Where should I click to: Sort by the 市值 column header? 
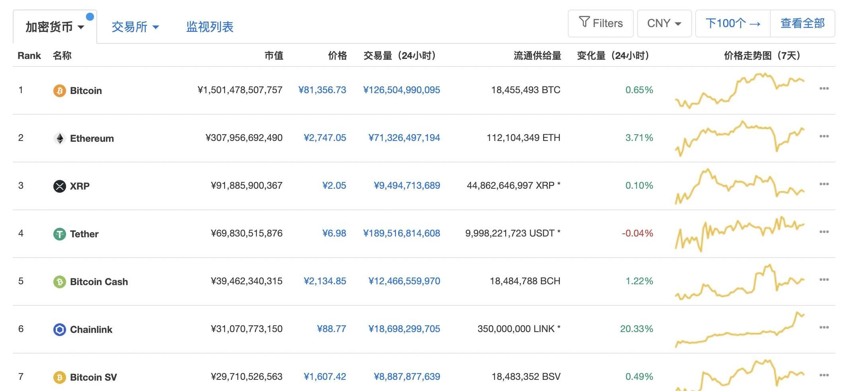pyautogui.click(x=274, y=56)
